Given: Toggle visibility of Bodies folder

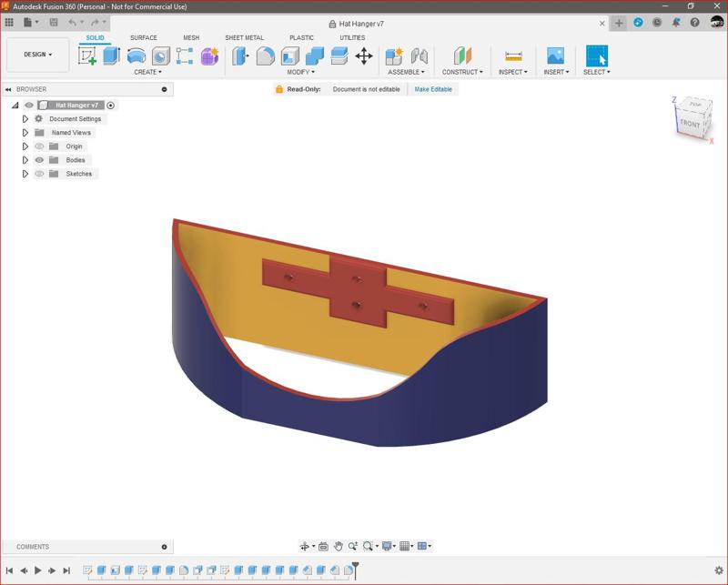Looking at the screenshot, I should click(39, 160).
